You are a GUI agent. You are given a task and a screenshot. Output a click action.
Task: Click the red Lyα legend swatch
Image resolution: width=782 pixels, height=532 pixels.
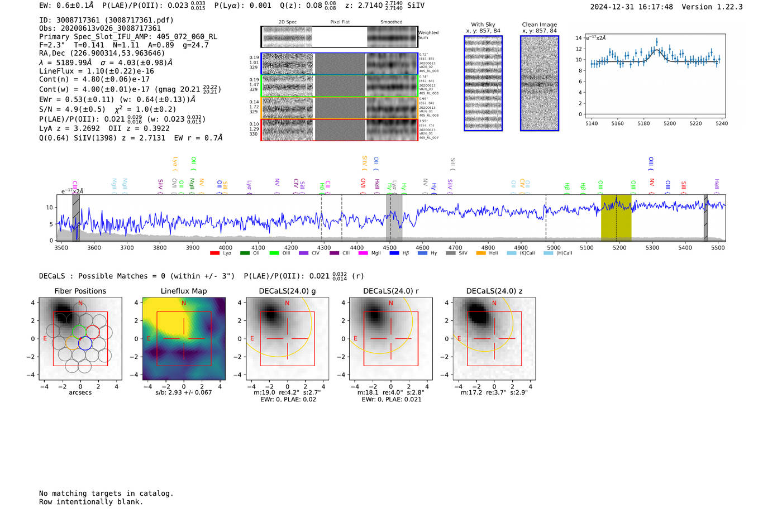pyautogui.click(x=214, y=253)
